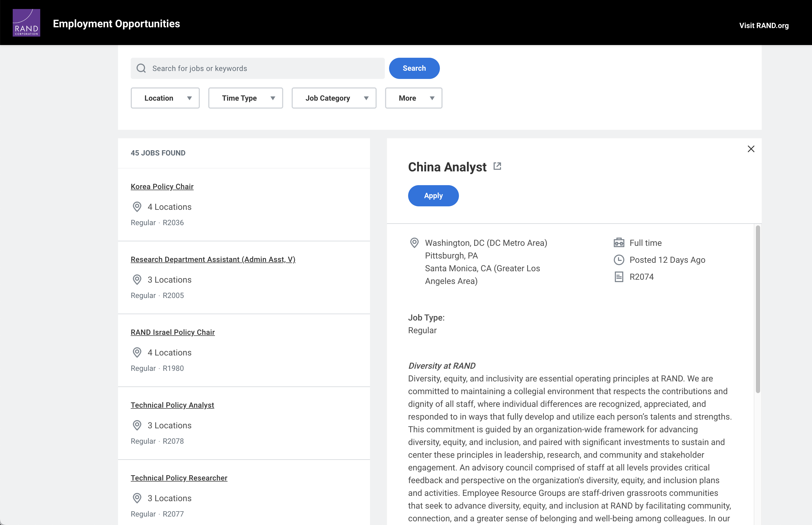Screen dimensions: 812x525
Task: Click location pin icon beside Washington, DC
Action: tap(414, 243)
